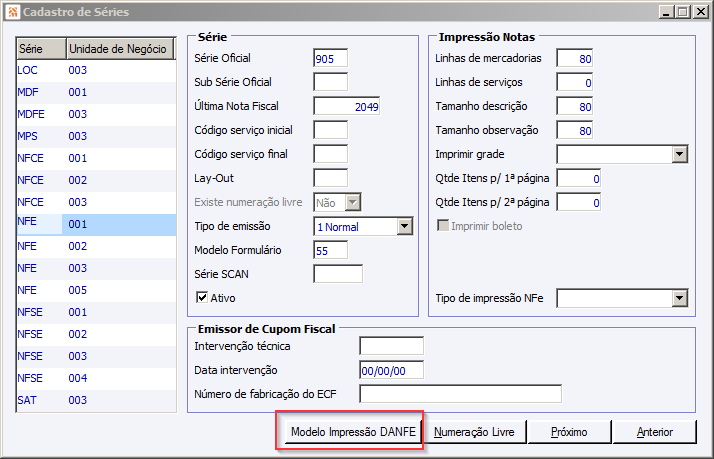Focus the Última Nota Fiscal field
Viewport: 714px width, 459px height.
tap(346, 106)
